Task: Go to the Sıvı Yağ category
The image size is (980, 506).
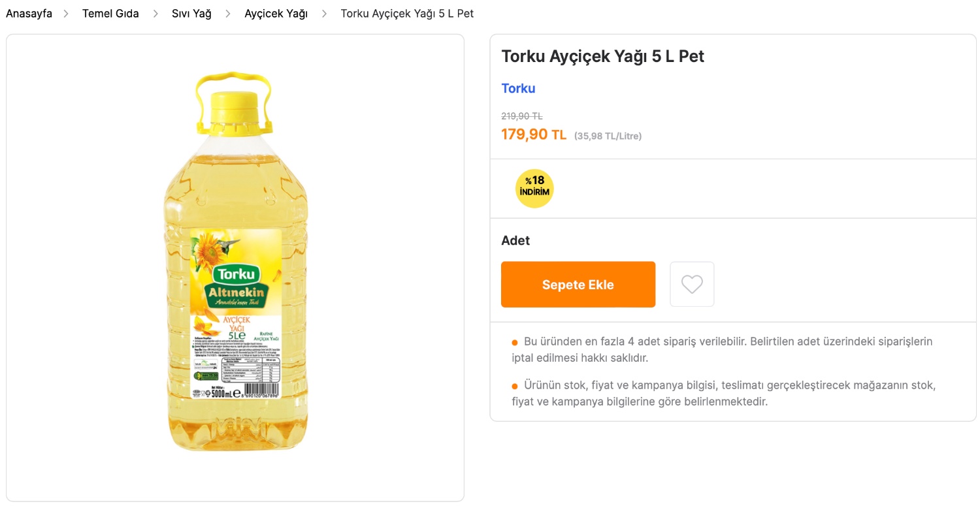Action: click(x=191, y=13)
